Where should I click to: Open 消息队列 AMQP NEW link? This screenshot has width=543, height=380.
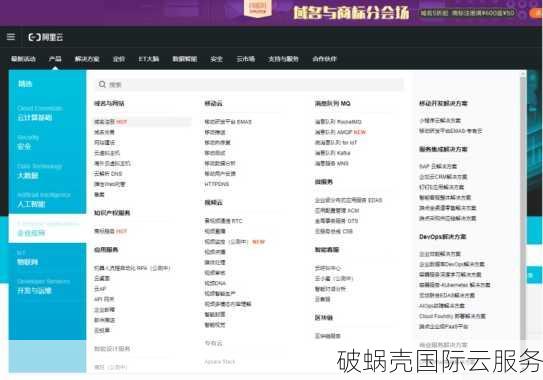click(x=340, y=132)
